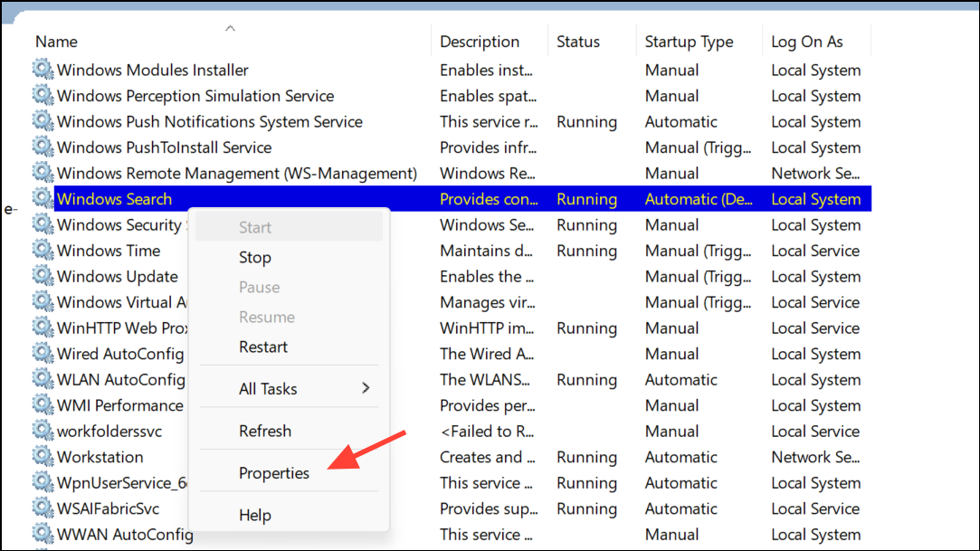Image resolution: width=980 pixels, height=551 pixels.
Task: Select the Windows Remote Management service row
Action: click(452, 173)
